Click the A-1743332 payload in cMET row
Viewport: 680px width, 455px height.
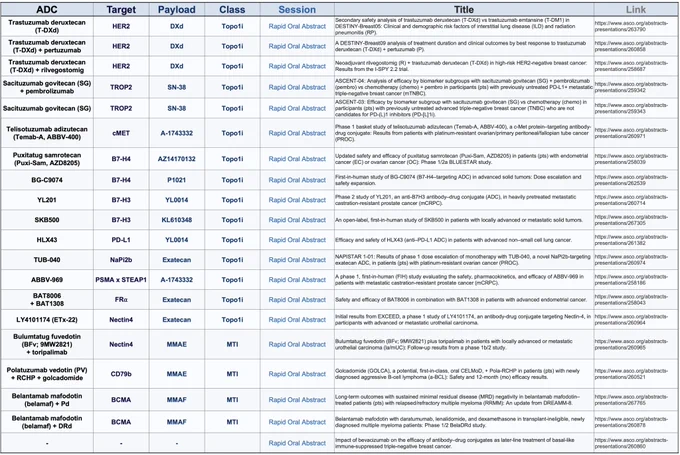[177, 133]
